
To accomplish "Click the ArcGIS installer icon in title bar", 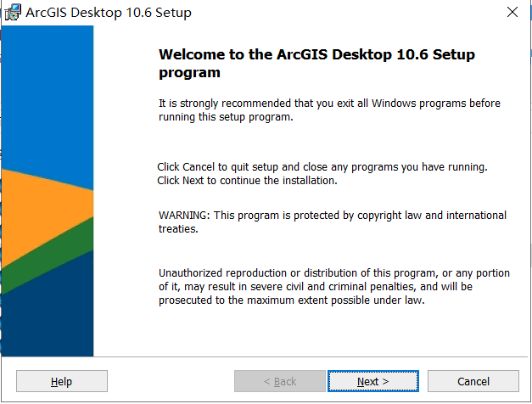I will (13, 12).
